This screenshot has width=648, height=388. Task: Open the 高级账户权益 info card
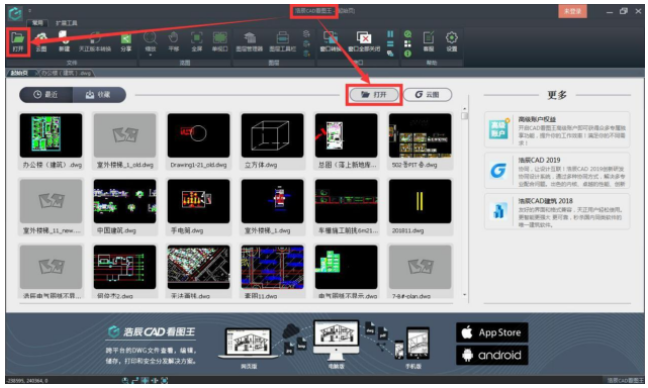[557, 129]
